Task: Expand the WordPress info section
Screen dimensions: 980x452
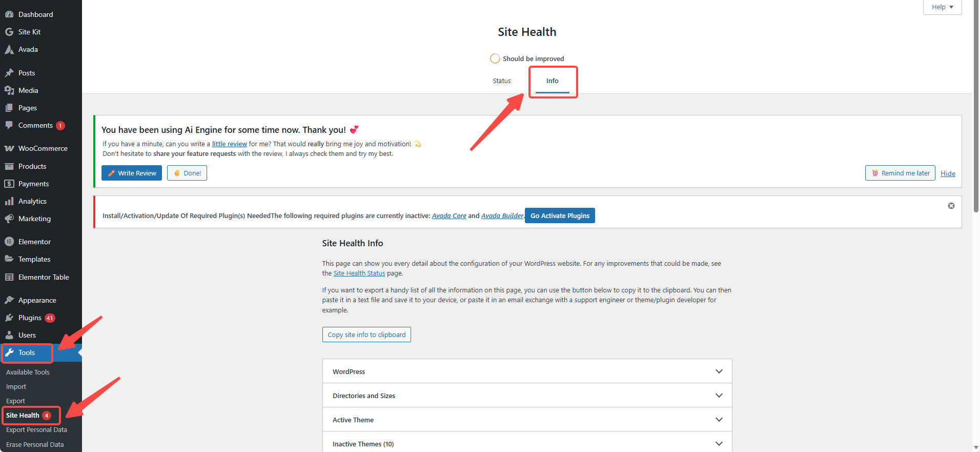Action: (x=719, y=371)
